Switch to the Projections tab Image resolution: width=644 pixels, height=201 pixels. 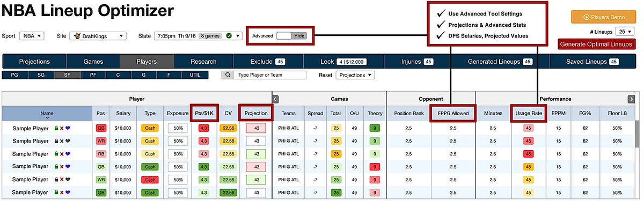[34, 62]
